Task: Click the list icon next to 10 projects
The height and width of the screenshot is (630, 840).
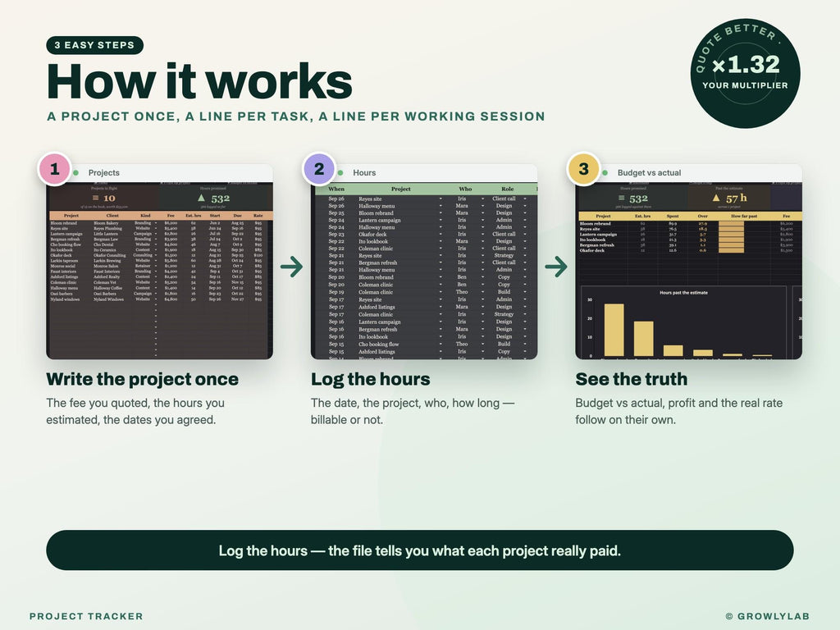Action: [95, 199]
